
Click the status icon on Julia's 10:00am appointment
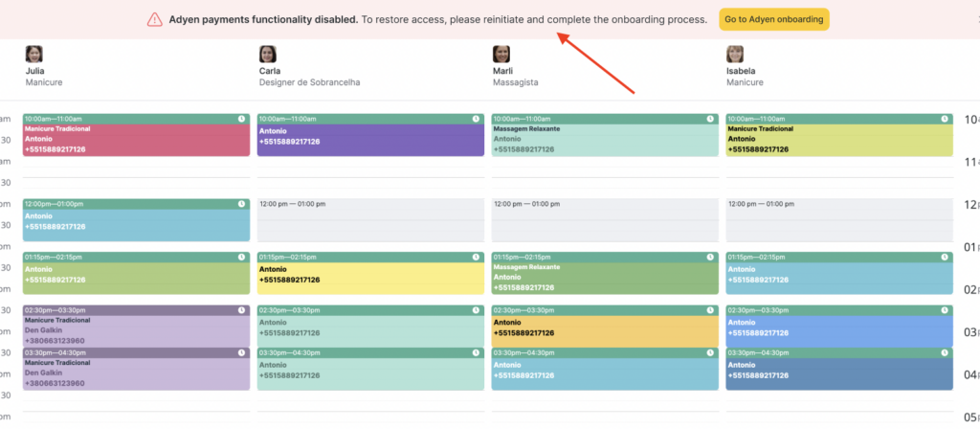[243, 119]
